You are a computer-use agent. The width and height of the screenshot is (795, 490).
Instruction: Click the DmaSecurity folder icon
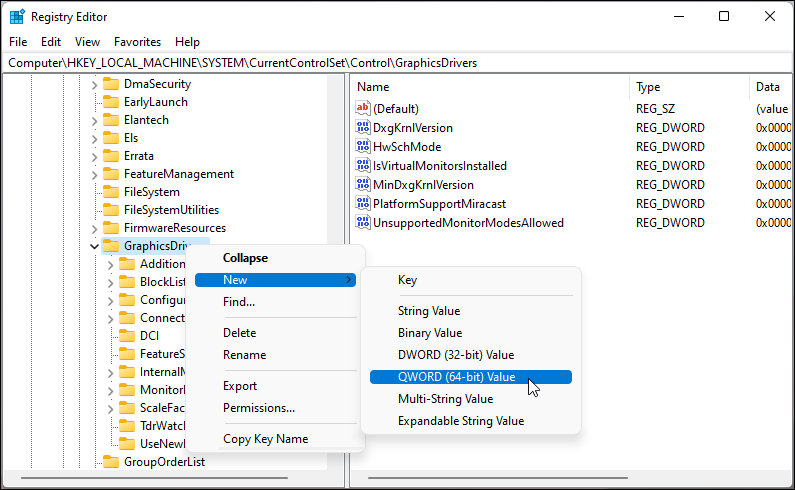click(111, 84)
